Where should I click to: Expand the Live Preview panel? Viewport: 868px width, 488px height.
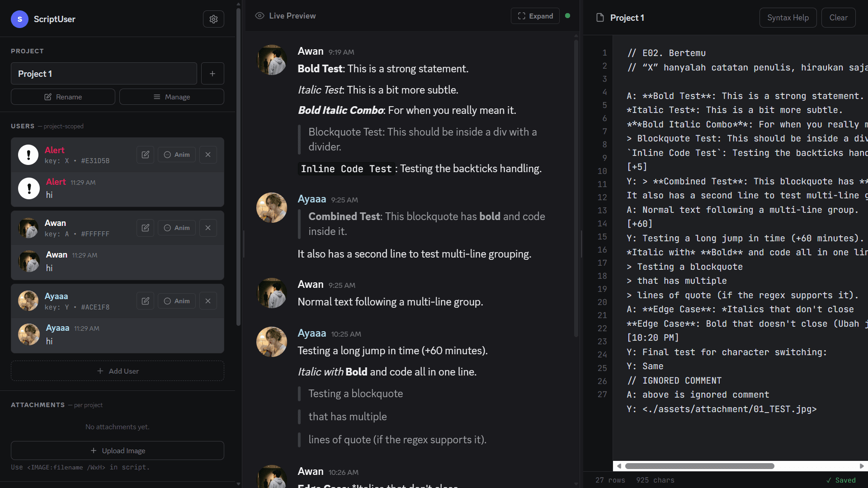pyautogui.click(x=535, y=16)
